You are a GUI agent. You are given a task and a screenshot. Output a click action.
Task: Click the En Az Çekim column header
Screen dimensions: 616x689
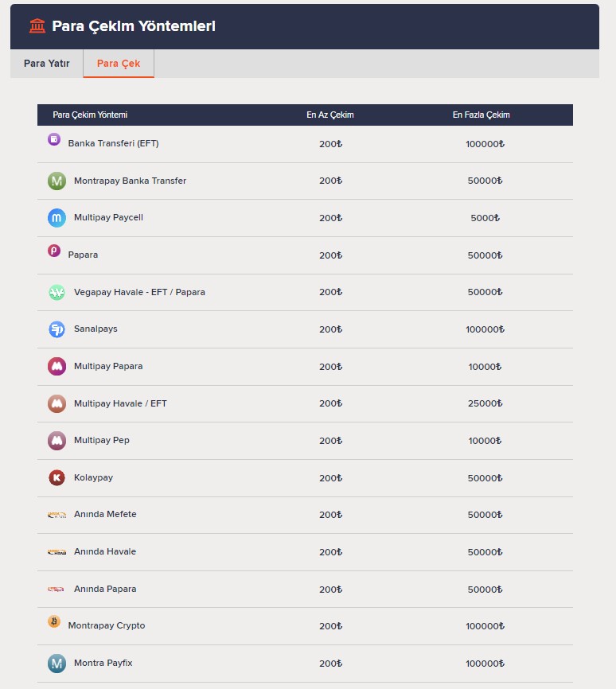pos(330,115)
